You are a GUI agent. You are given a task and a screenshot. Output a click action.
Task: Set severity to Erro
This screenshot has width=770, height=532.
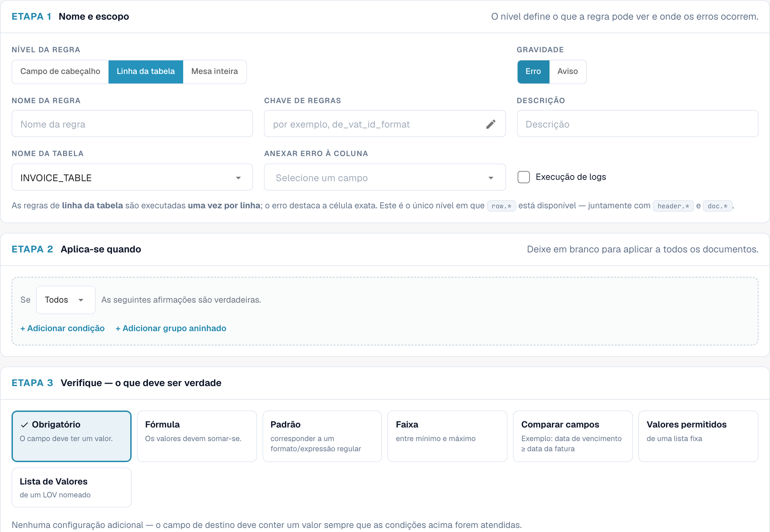click(533, 72)
